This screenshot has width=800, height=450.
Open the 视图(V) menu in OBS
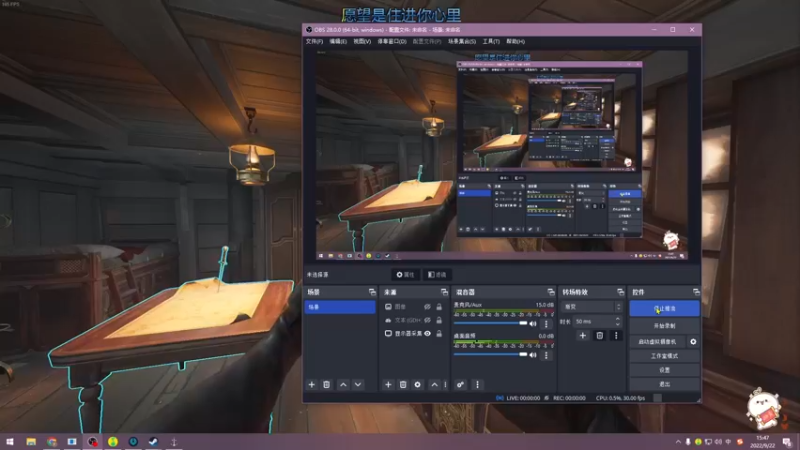(x=362, y=41)
